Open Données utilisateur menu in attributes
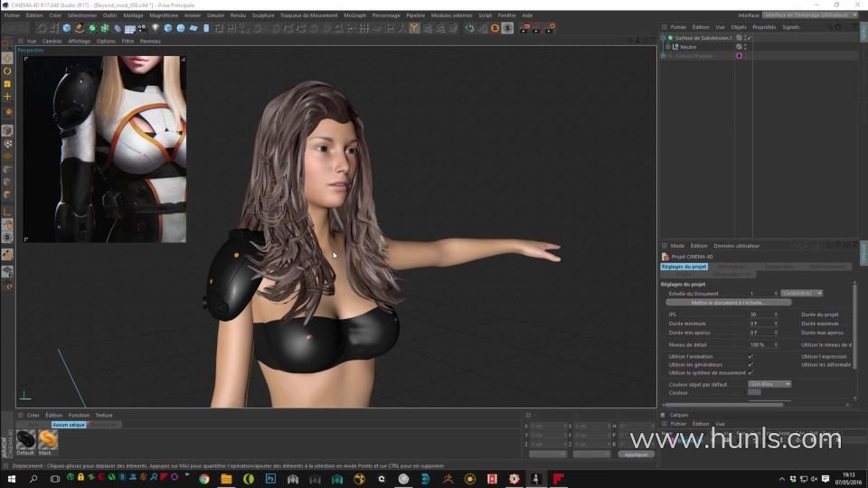 (736, 246)
